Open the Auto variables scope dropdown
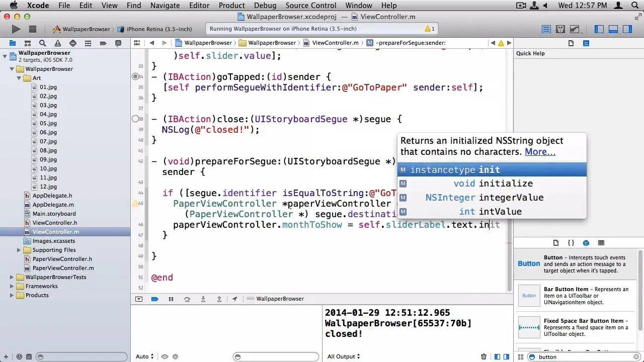This screenshot has width=644, height=362. point(145,356)
